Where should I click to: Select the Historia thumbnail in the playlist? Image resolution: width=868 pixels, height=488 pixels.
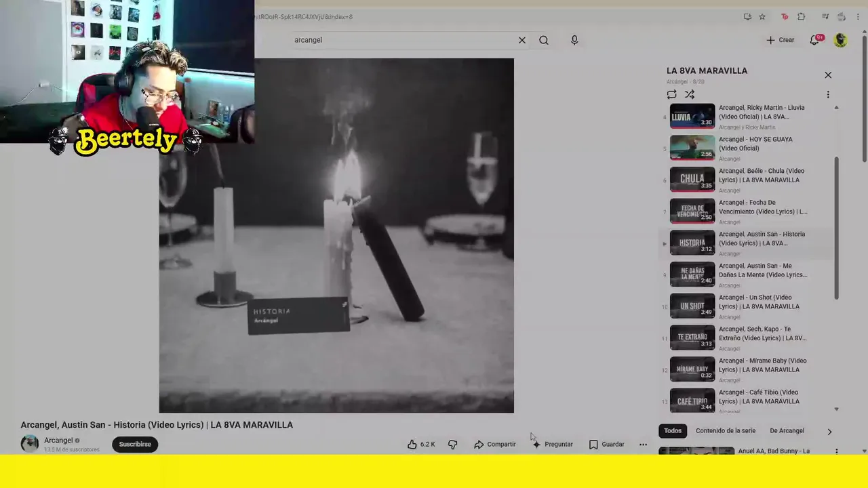tap(692, 243)
